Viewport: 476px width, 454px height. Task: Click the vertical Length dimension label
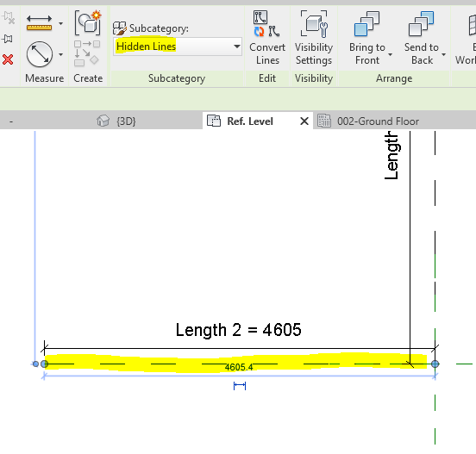click(x=391, y=155)
